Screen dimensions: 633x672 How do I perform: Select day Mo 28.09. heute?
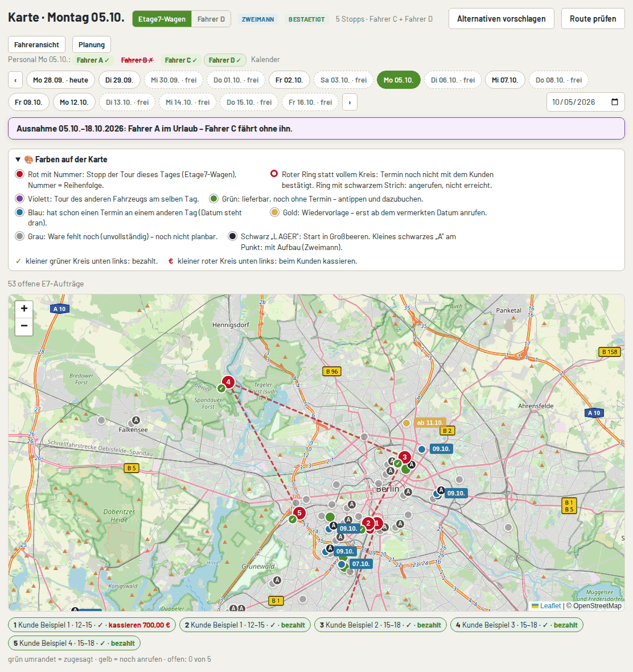point(60,80)
